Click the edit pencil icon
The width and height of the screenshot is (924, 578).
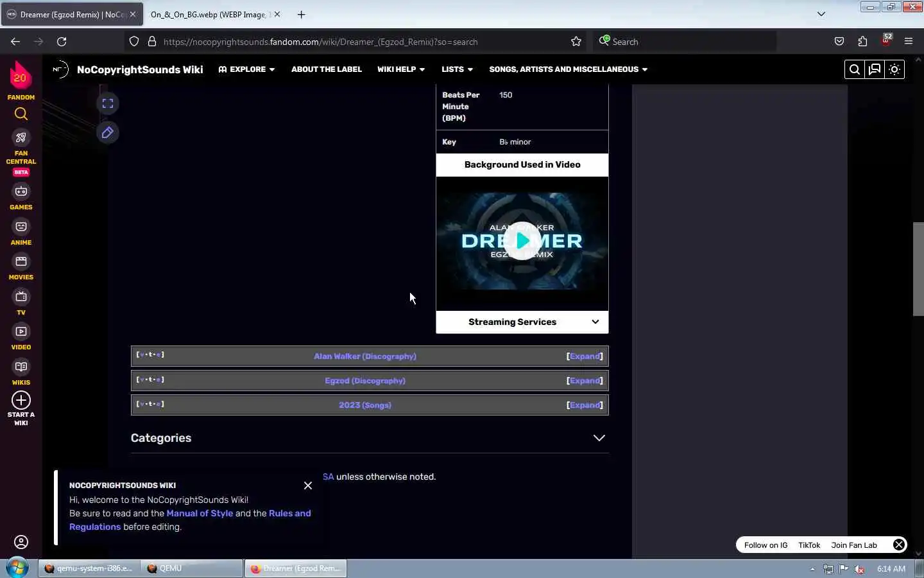point(108,132)
